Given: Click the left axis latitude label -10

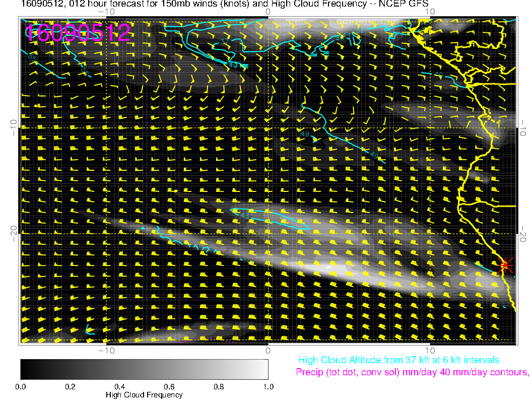Looking at the screenshot, I should pyautogui.click(x=14, y=128).
